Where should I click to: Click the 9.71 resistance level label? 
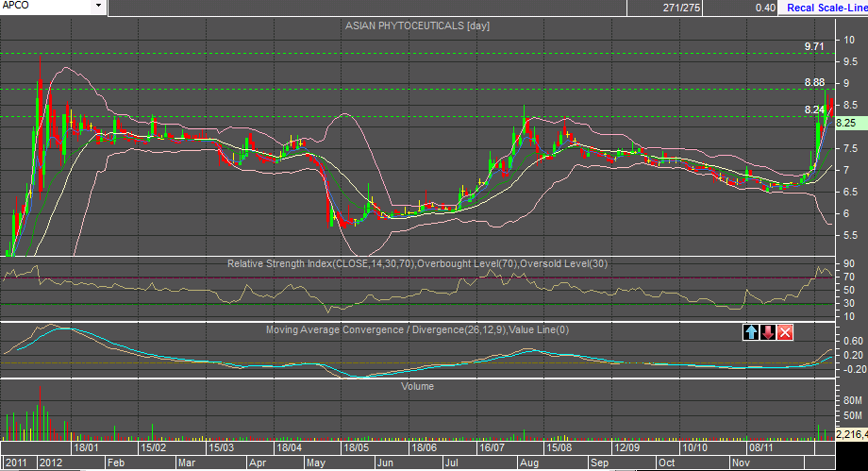pos(814,46)
